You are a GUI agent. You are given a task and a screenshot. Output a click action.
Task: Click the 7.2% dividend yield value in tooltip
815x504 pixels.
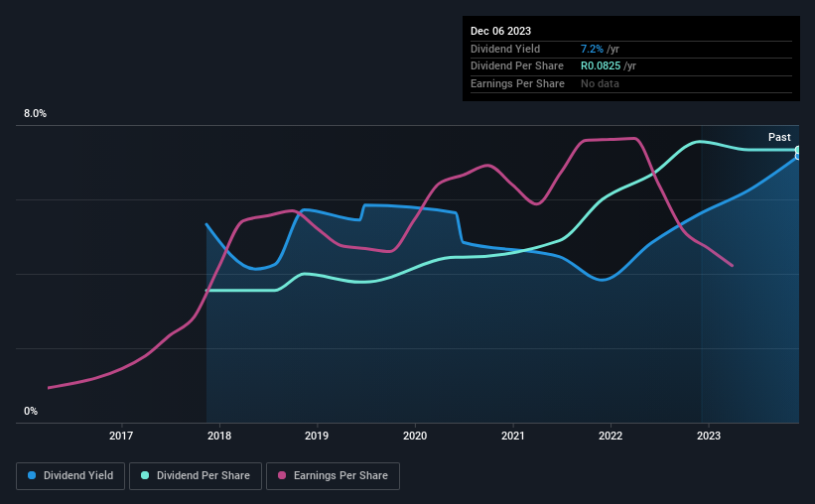tap(592, 49)
